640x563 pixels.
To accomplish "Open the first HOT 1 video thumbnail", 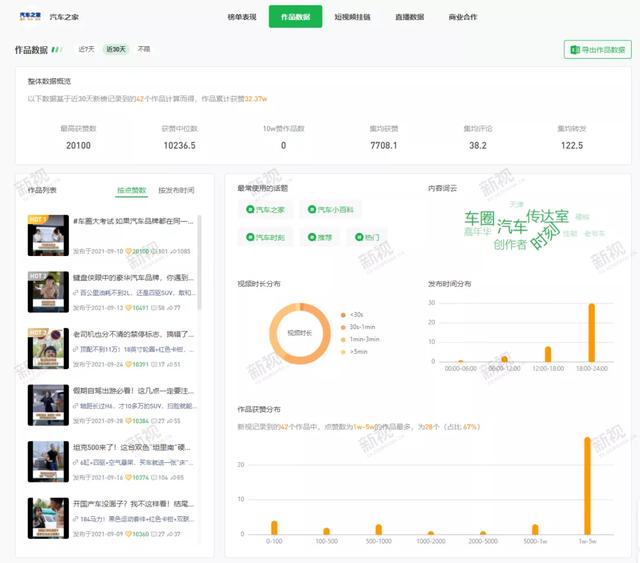I will coord(47,236).
